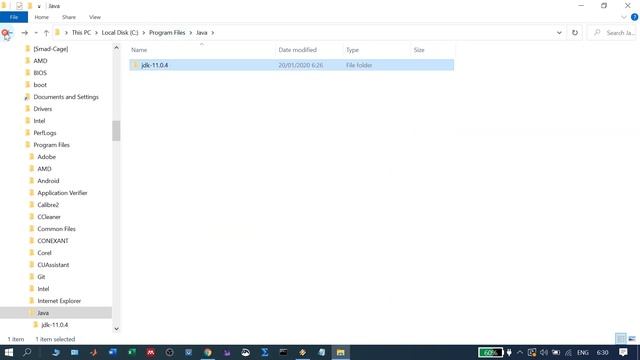Open the File ribbon tab
640x360 pixels.
(x=14, y=17)
